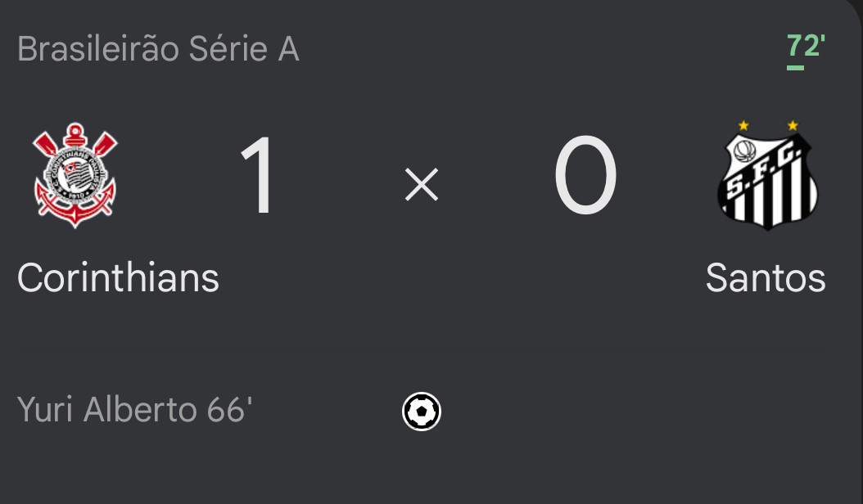Click the red oars on Corinthians crest
The image size is (863, 504).
[x=75, y=144]
